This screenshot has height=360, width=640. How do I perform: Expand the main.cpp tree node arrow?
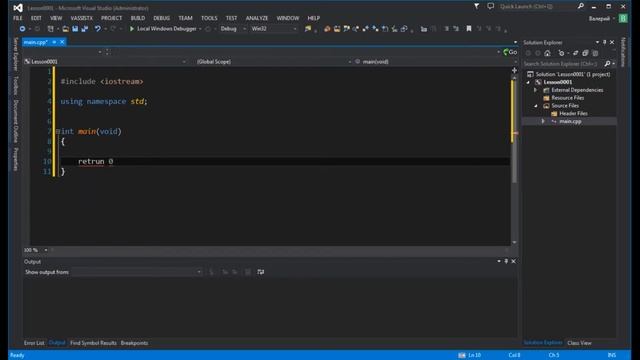[x=543, y=121]
